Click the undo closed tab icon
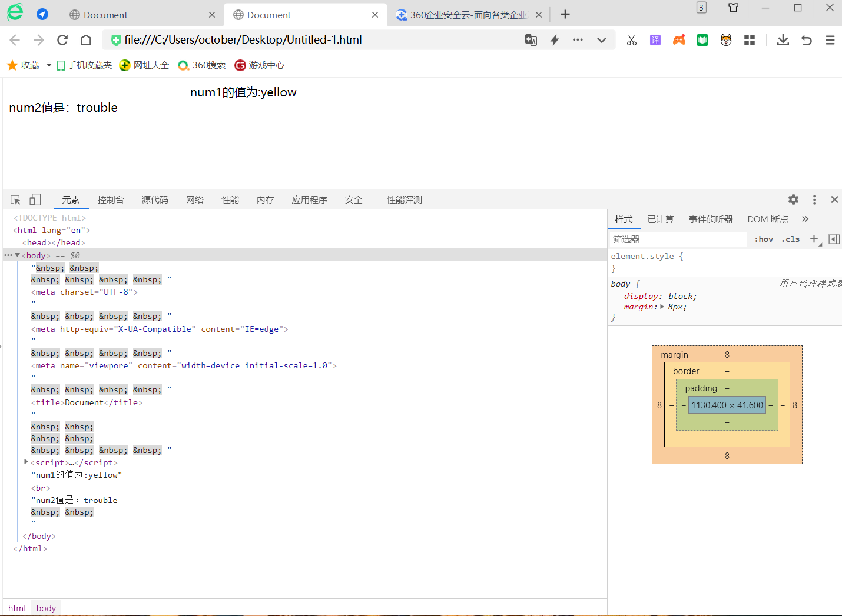842x616 pixels. pos(807,40)
